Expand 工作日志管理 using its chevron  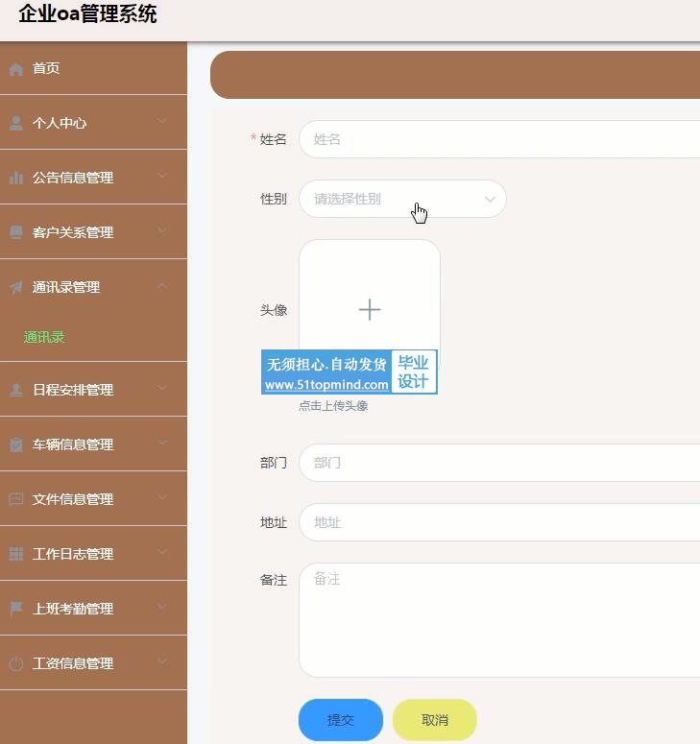162,551
